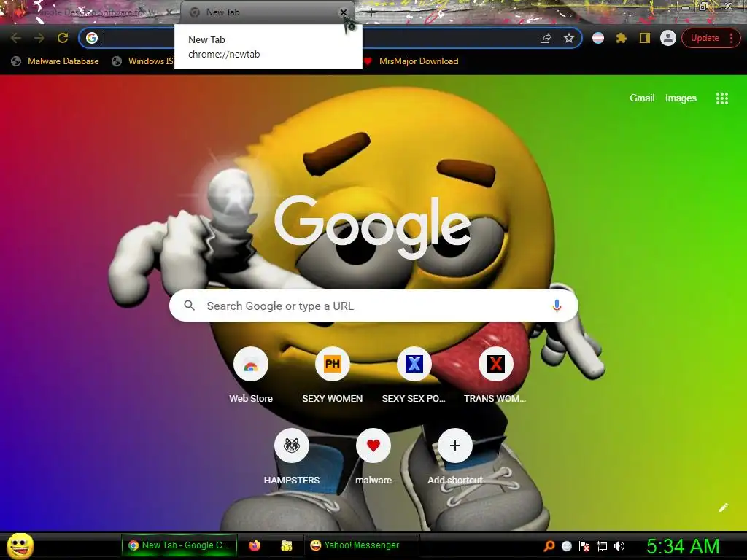
Task: Start voice search with microphone icon
Action: click(557, 306)
